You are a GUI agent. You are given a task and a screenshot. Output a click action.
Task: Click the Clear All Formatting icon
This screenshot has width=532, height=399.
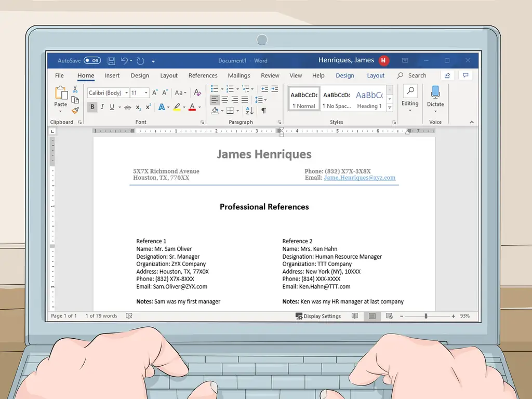(x=197, y=92)
